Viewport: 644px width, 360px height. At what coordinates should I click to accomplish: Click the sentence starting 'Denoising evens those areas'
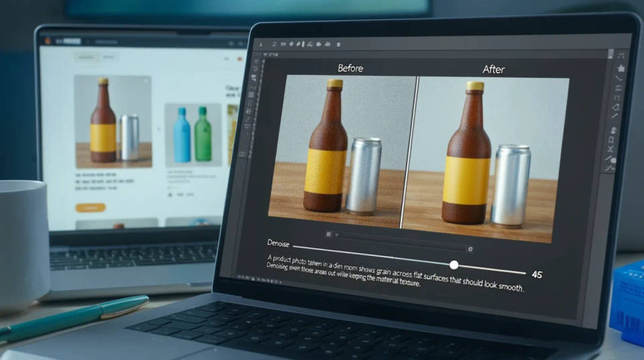[x=343, y=275]
